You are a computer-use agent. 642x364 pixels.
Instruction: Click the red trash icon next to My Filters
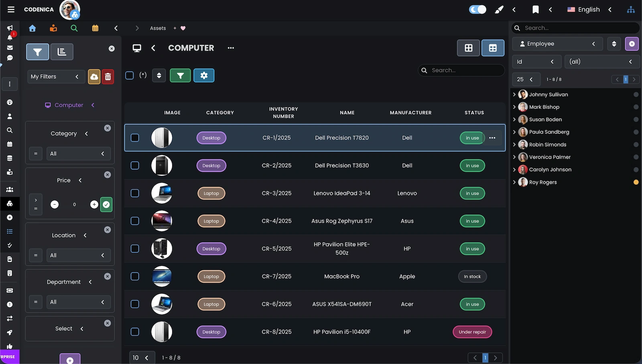108,76
